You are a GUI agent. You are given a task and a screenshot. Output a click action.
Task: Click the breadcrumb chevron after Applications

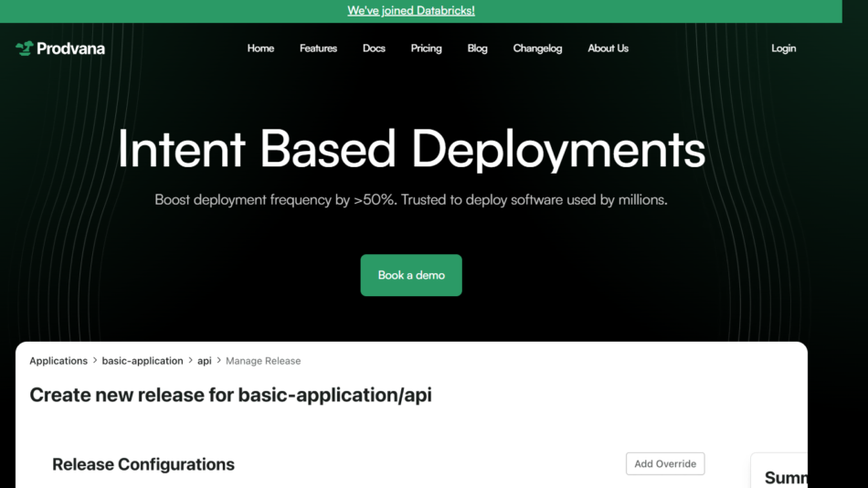95,361
